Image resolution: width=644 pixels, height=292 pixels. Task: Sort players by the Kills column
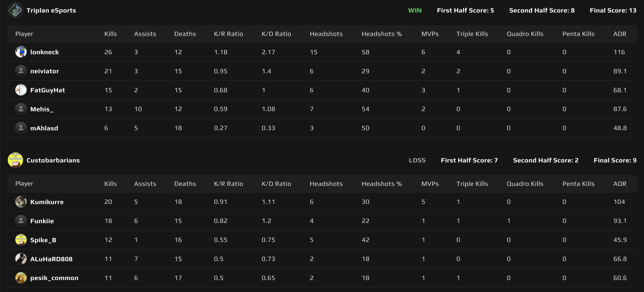click(111, 34)
